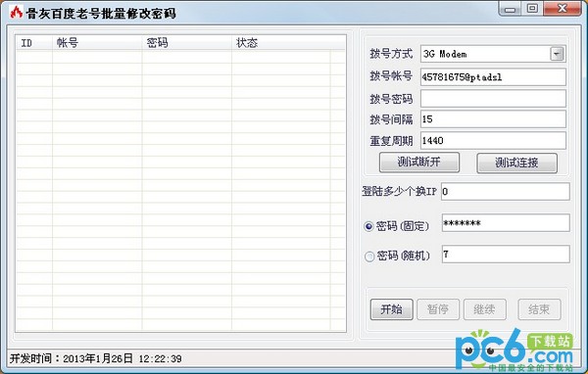Click the 测试连接 button
Screen dimensions: 588x374
point(516,163)
